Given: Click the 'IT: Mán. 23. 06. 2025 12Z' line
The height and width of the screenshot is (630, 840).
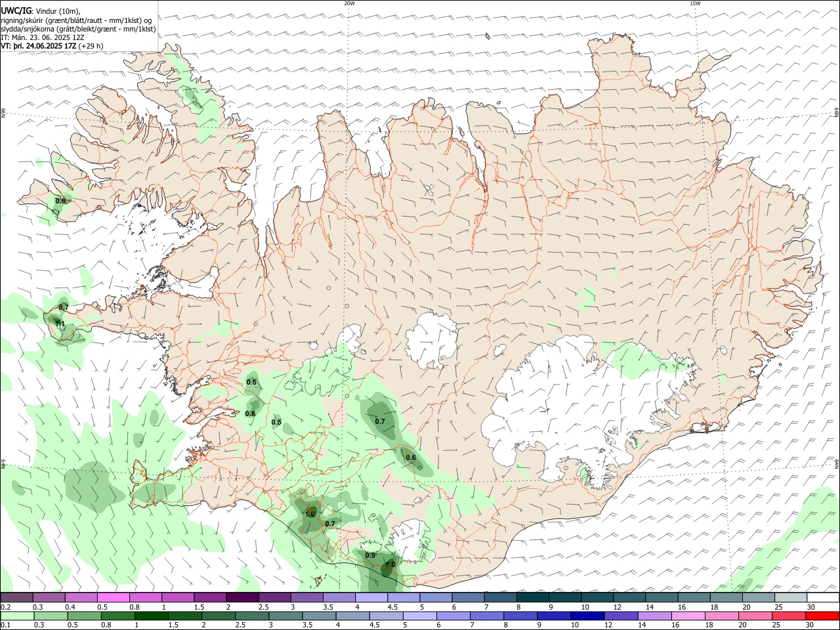Looking at the screenshot, I should (43, 37).
